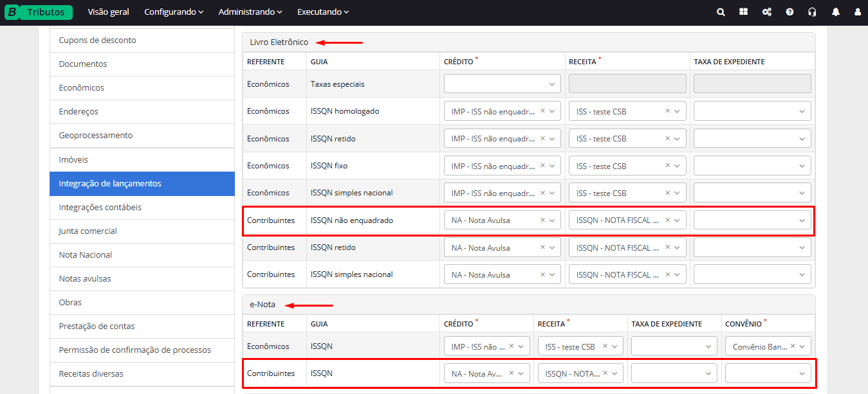The image size is (868, 394).
Task: Clear Receita value in ISSQN fixo row
Action: [667, 166]
